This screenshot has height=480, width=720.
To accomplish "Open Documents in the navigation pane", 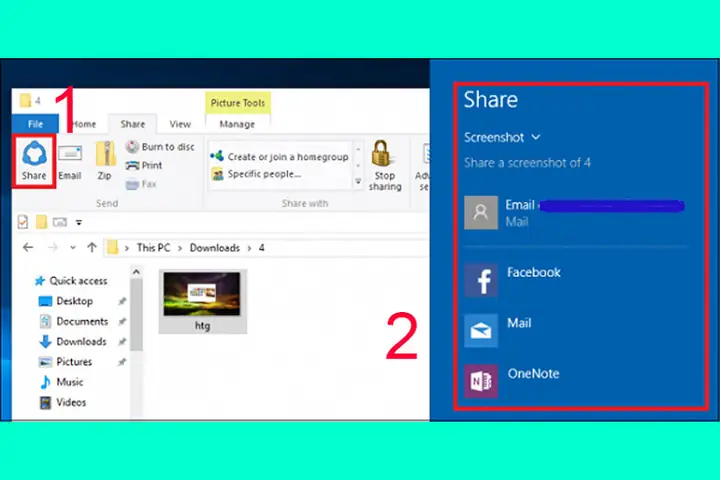I will [74, 321].
